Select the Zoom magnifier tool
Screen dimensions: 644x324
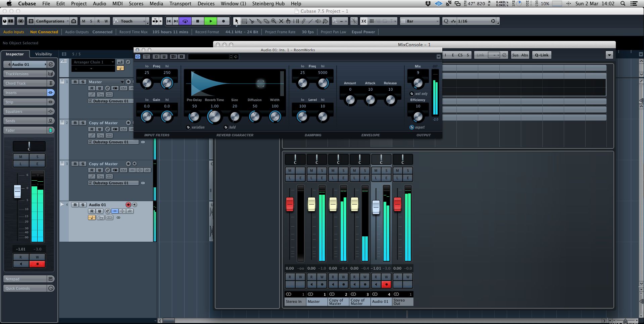pyautogui.click(x=274, y=21)
